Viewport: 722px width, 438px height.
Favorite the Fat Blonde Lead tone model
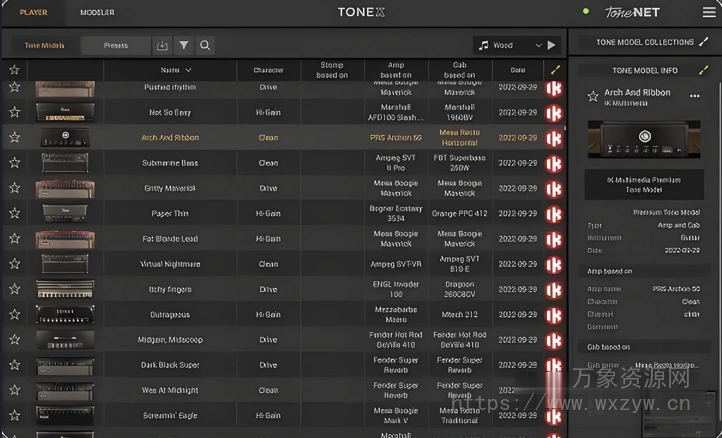click(x=14, y=239)
